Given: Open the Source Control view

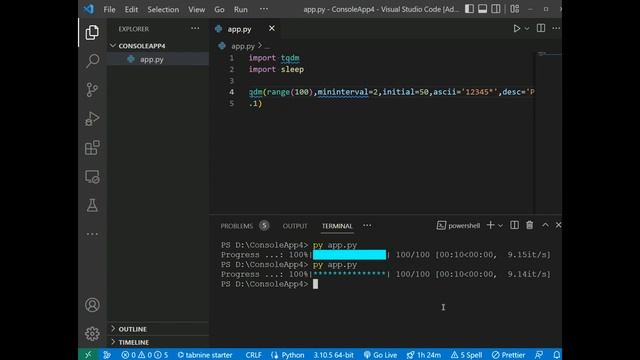Looking at the screenshot, I should tap(92, 90).
